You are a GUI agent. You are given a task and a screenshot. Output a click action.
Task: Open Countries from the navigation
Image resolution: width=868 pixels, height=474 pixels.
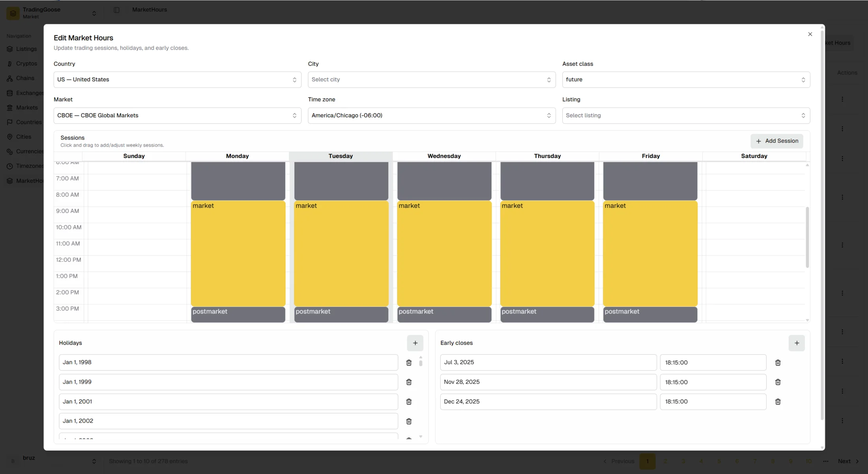pyautogui.click(x=24, y=122)
